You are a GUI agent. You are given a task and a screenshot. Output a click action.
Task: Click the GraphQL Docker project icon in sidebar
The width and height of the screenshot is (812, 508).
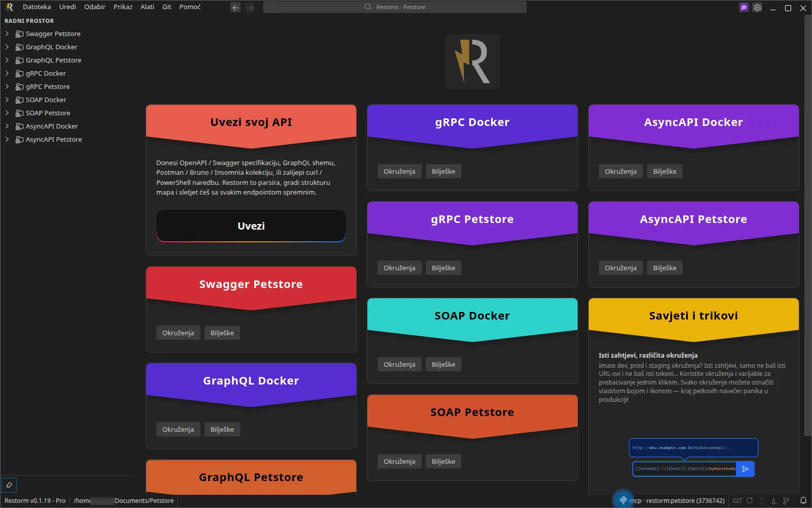tap(19, 47)
